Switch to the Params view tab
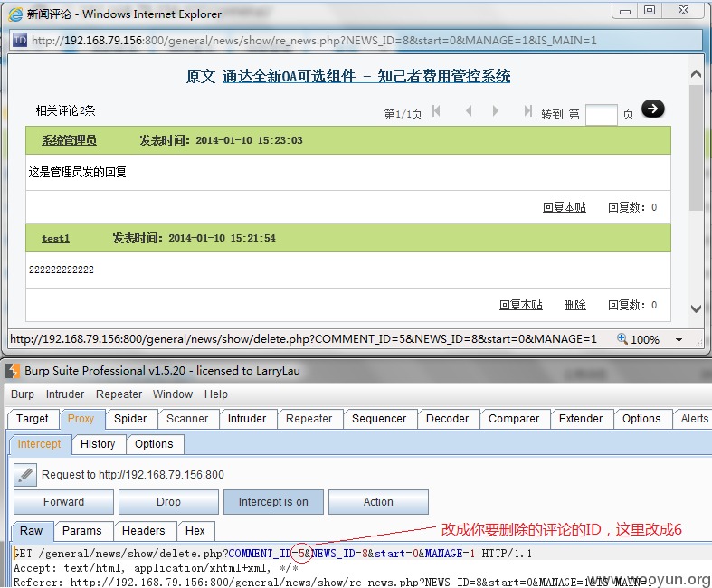Image resolution: width=712 pixels, height=588 pixels. coord(82,531)
